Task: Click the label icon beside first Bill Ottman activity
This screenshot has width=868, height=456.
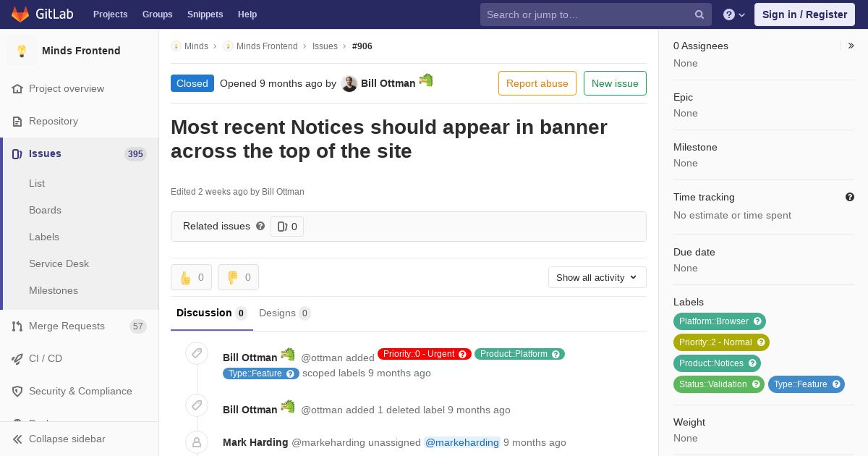Action: (197, 353)
